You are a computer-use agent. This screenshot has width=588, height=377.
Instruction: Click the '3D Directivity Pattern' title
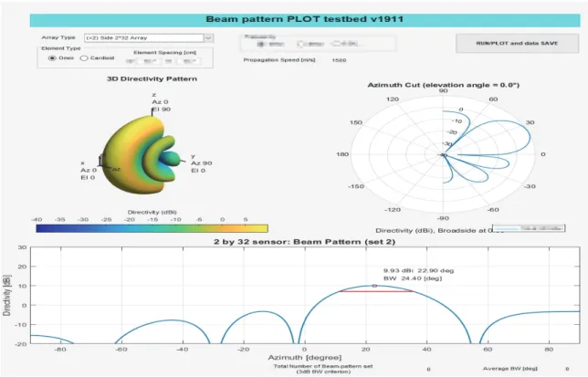(152, 79)
